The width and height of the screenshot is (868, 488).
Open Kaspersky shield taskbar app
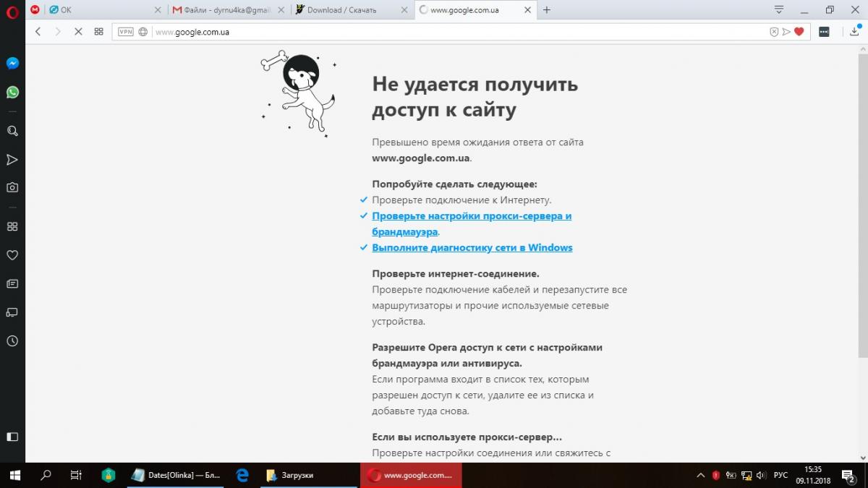(109, 475)
